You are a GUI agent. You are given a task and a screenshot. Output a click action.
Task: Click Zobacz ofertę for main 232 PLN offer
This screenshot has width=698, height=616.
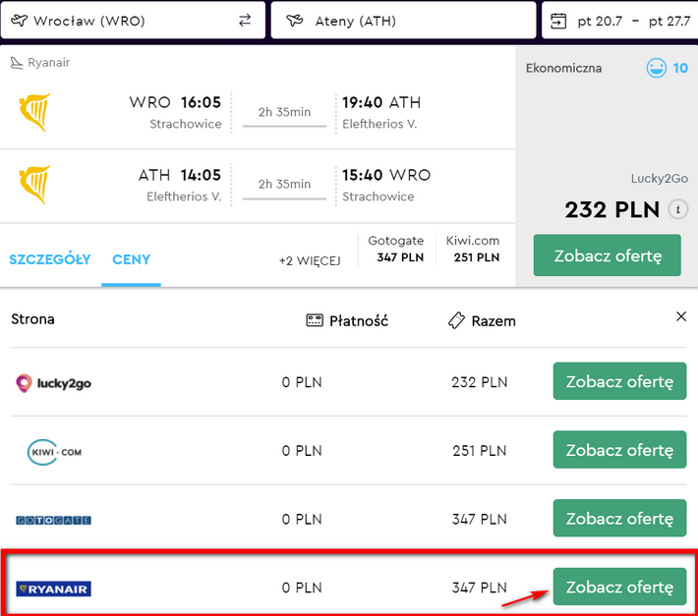(x=608, y=255)
